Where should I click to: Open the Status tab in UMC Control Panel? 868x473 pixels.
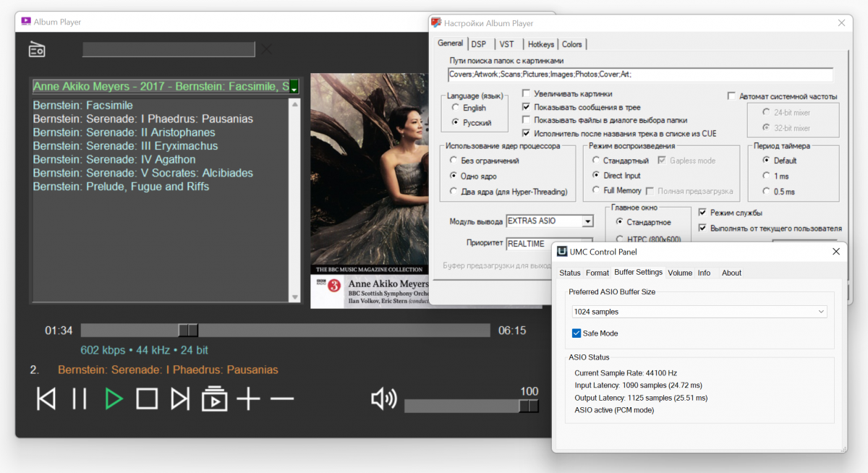click(x=570, y=273)
